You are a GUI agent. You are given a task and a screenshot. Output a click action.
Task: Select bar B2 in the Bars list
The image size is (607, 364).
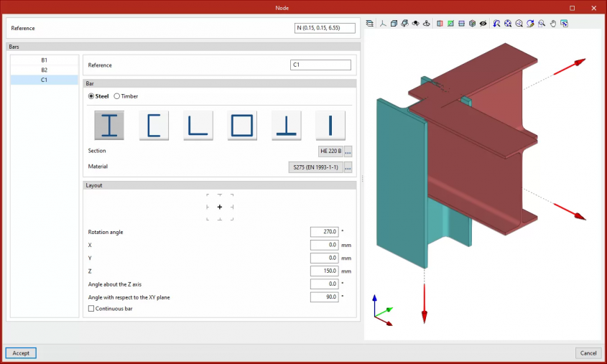tap(44, 70)
